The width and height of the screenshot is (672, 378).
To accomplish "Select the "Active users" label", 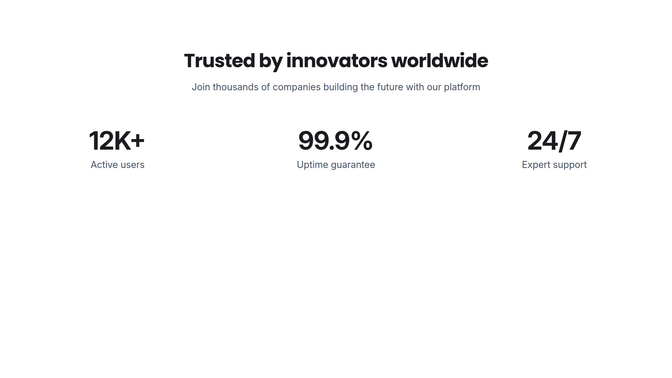I will [x=117, y=165].
